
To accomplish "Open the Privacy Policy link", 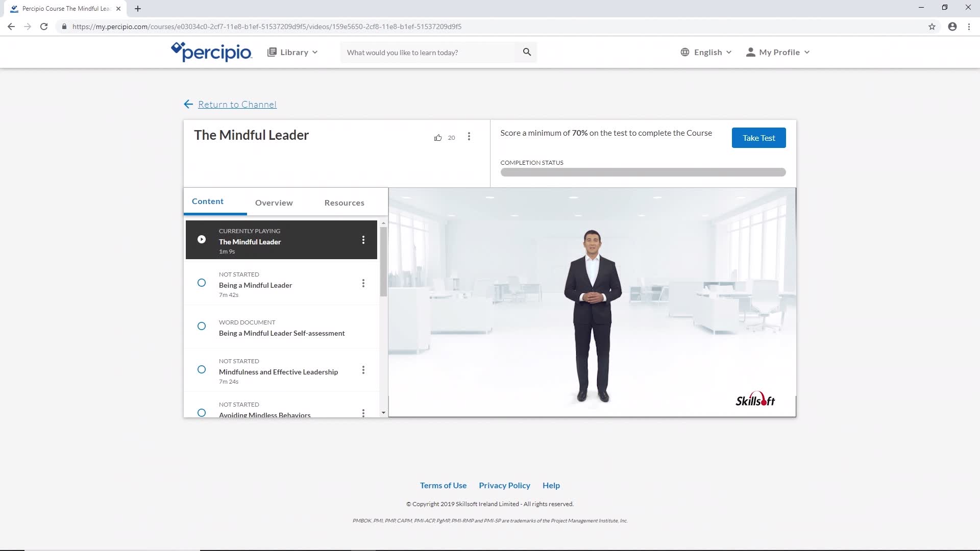I will (x=504, y=485).
